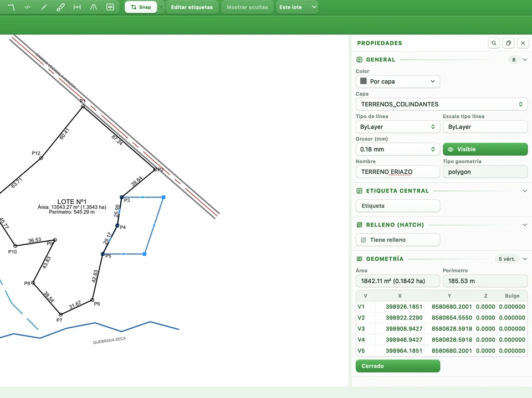The height and width of the screenshot is (398, 532).
Task: Select the road perspective tool icon
Action: click(94, 7)
